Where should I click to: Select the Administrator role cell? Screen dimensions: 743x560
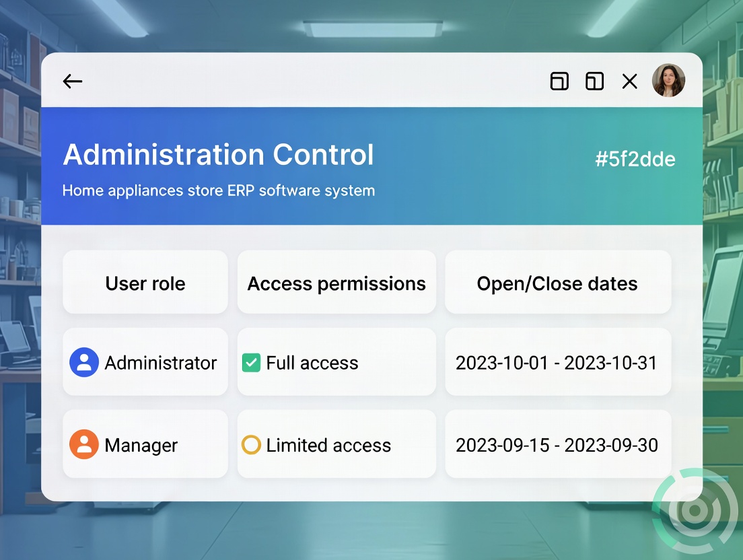click(160, 363)
